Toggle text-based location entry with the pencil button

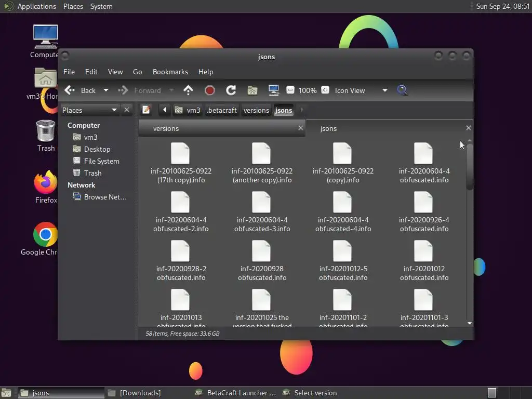coord(147,110)
